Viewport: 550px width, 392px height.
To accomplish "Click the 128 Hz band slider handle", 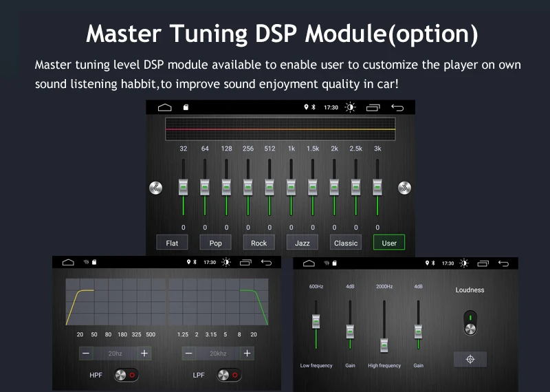I will (x=227, y=187).
